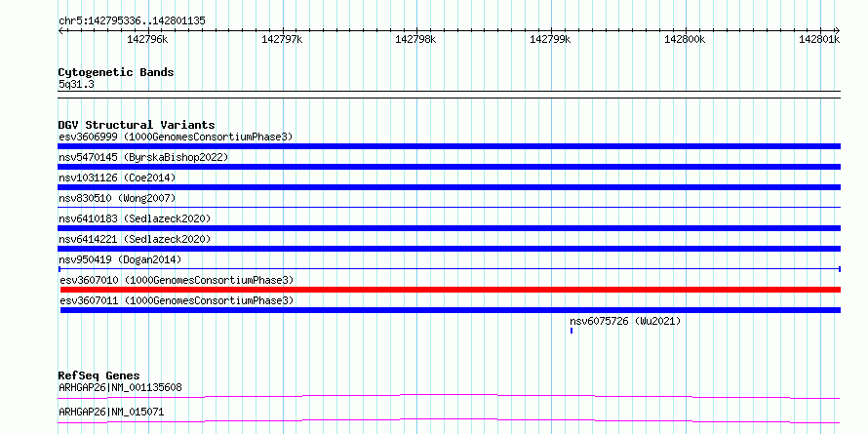This screenshot has width=868, height=434.
Task: Open variant label nsv950419 (Dogan2014)
Action: click(x=120, y=259)
